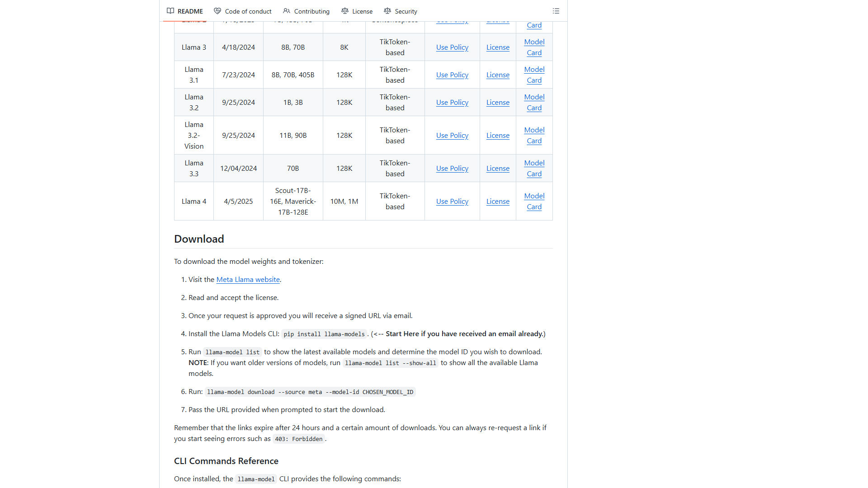868x488 pixels.
Task: Open Model Card for Llama 3.3
Action: pyautogui.click(x=534, y=168)
